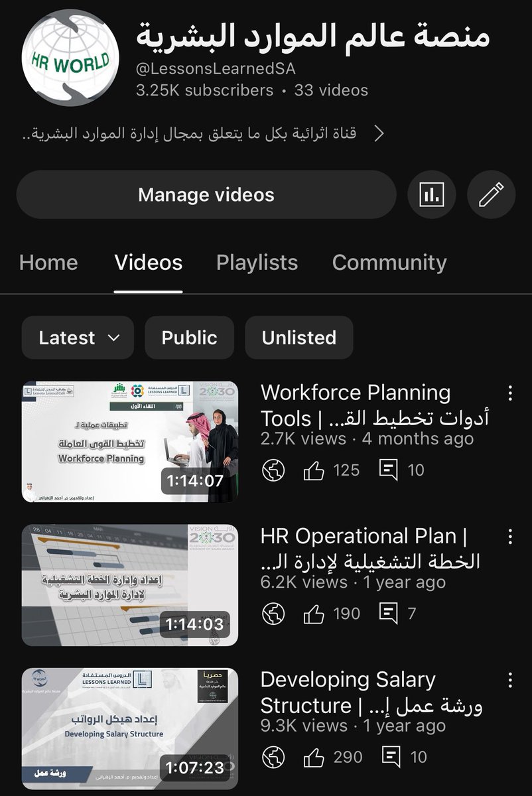Image resolution: width=532 pixels, height=796 pixels.
Task: Open the HR Operational Plan video title
Action: pyautogui.click(x=370, y=549)
